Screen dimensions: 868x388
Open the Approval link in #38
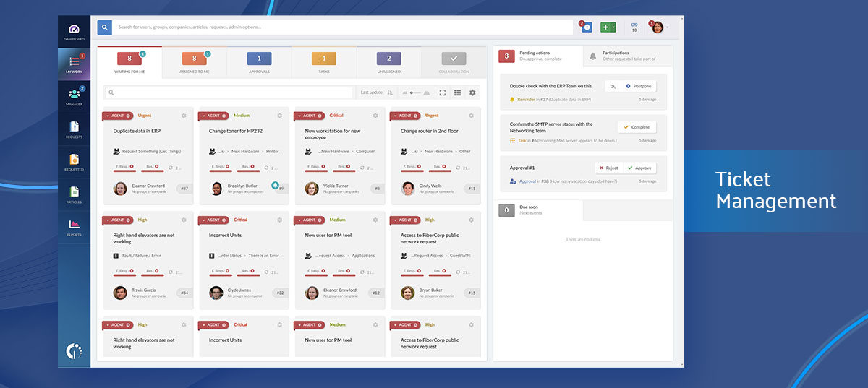[527, 181]
